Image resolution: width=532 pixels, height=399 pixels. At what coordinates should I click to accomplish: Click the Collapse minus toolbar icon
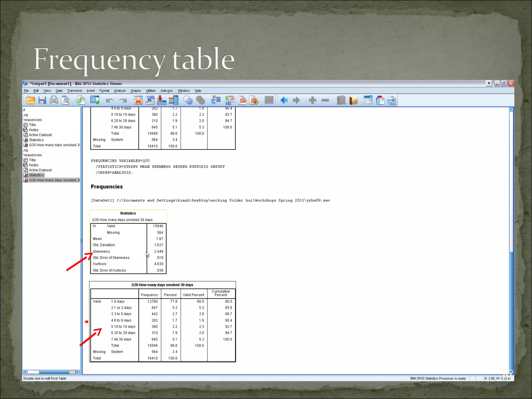click(325, 100)
